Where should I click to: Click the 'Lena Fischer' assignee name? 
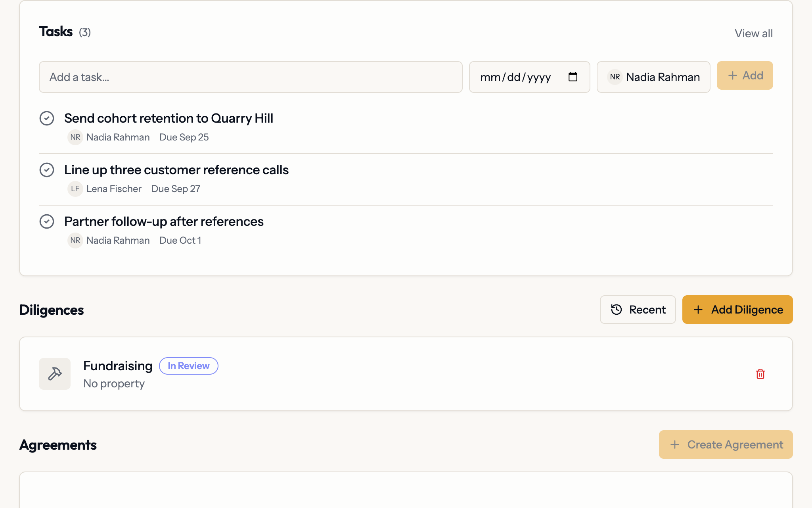(114, 189)
